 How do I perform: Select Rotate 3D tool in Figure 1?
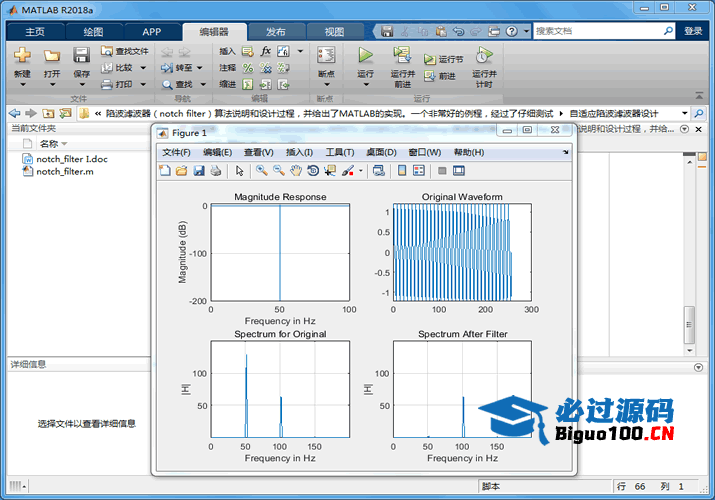click(313, 171)
